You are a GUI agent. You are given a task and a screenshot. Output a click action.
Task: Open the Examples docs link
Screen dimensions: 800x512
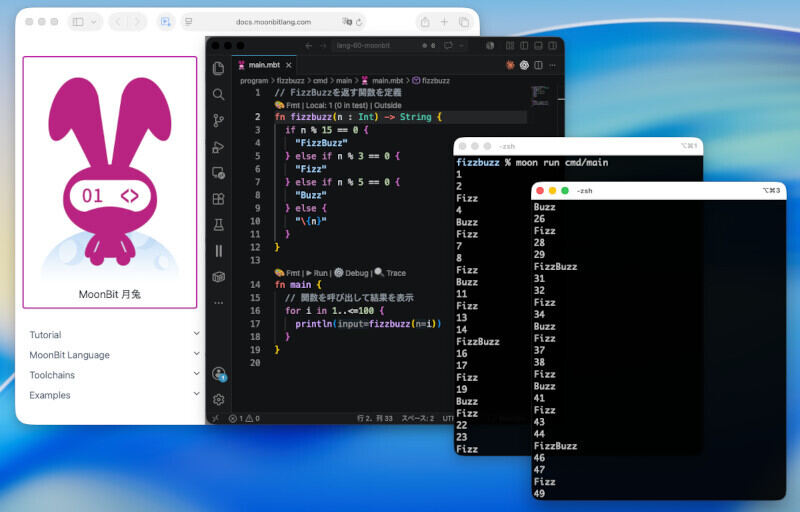coord(49,395)
